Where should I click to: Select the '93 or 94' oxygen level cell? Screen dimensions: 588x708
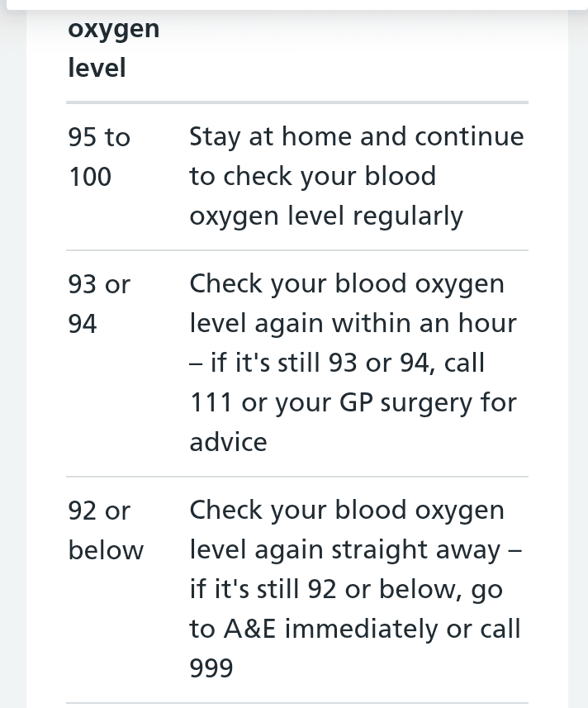tap(99, 304)
